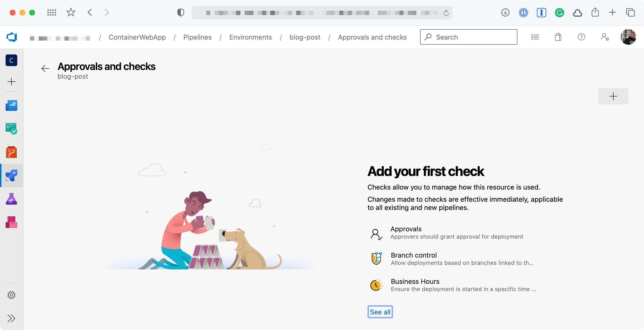644x330 pixels.
Task: Open the Overview dashboard icon
Action: pyautogui.click(x=11, y=105)
